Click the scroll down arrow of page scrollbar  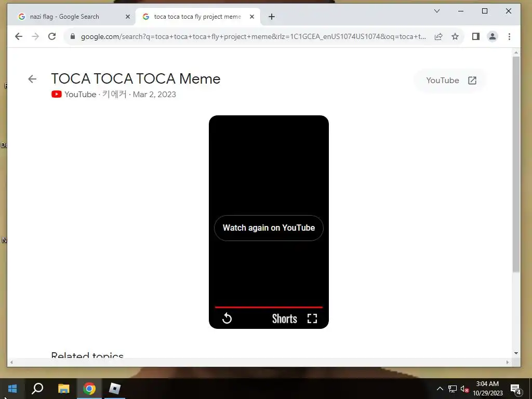(x=516, y=353)
